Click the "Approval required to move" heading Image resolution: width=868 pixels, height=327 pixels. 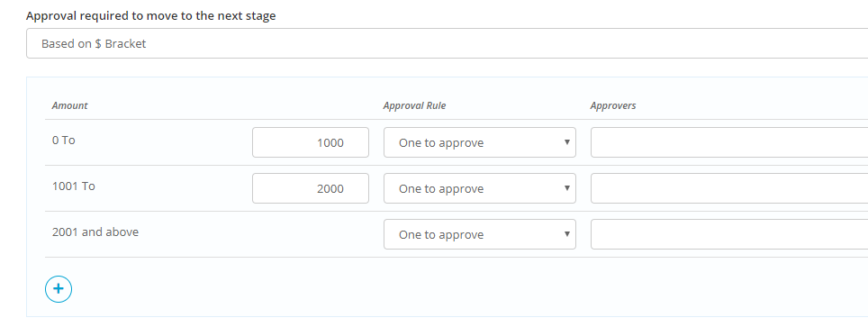pyautogui.click(x=150, y=16)
